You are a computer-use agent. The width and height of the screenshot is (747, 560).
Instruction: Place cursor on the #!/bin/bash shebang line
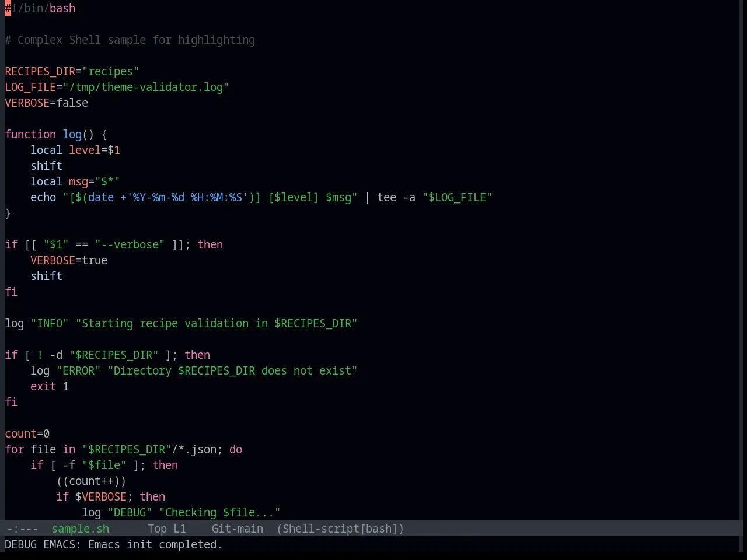click(x=40, y=8)
